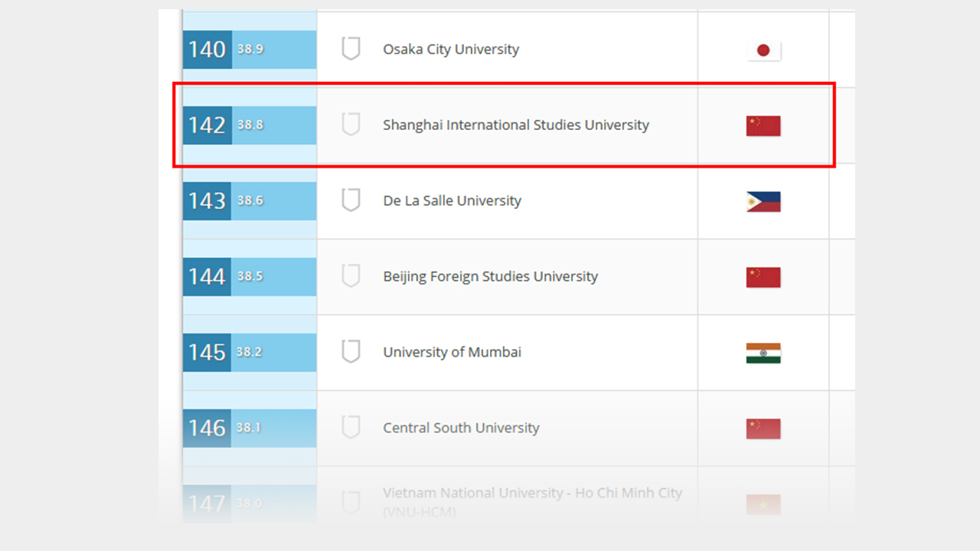Click the India flag in University of Mumbai row
Screen dimensions: 980x551
763,354
